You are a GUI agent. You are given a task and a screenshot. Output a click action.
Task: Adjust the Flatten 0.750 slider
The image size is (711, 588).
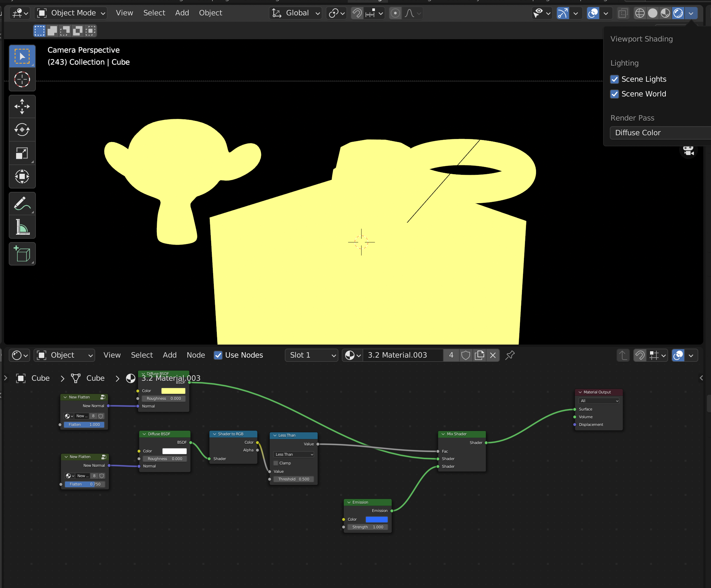pos(85,484)
